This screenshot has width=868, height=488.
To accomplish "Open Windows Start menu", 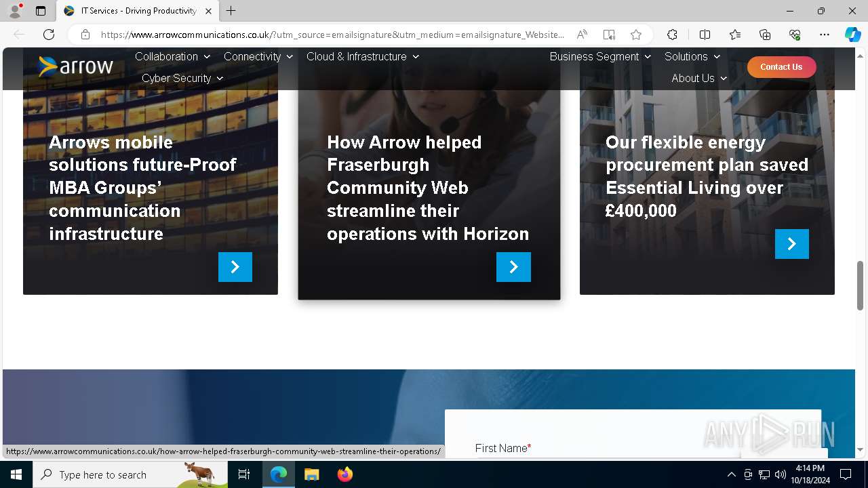I will click(x=16, y=474).
